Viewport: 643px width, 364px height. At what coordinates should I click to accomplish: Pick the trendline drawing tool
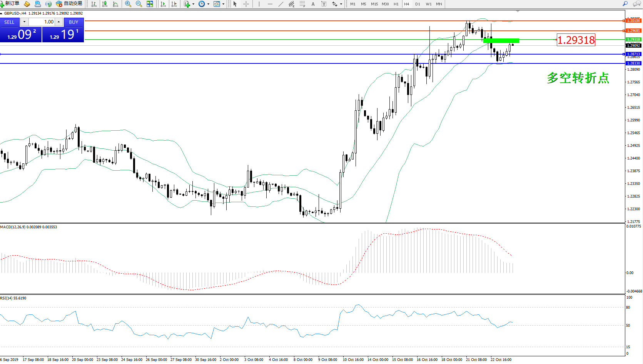click(x=281, y=4)
